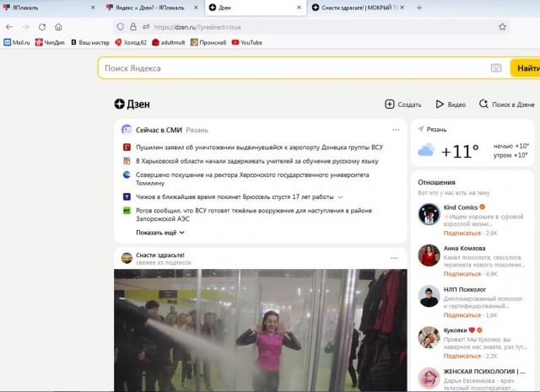Open the Рогов сообщил ВСУ news
Screen dimensions: 540x392
click(x=254, y=214)
